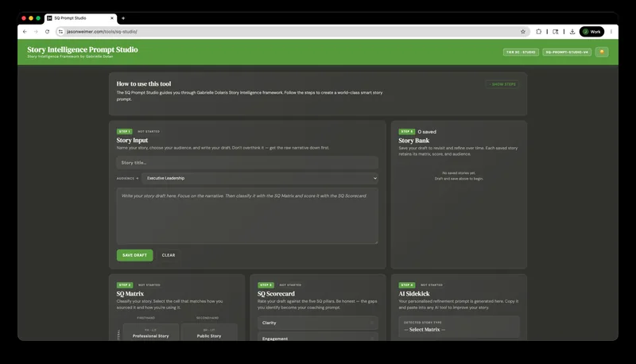Click the Not Started status beside Step 1

tap(149, 131)
